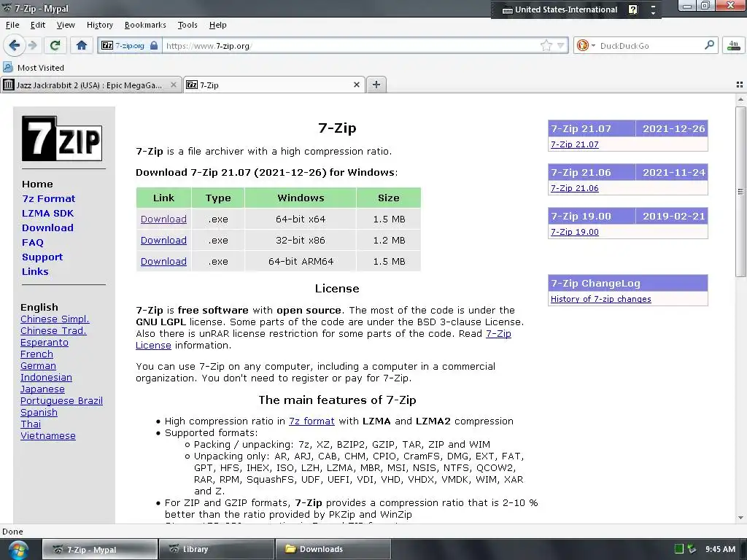Download the 32-bit x86 exe
The width and height of the screenshot is (747, 560).
[x=163, y=240]
